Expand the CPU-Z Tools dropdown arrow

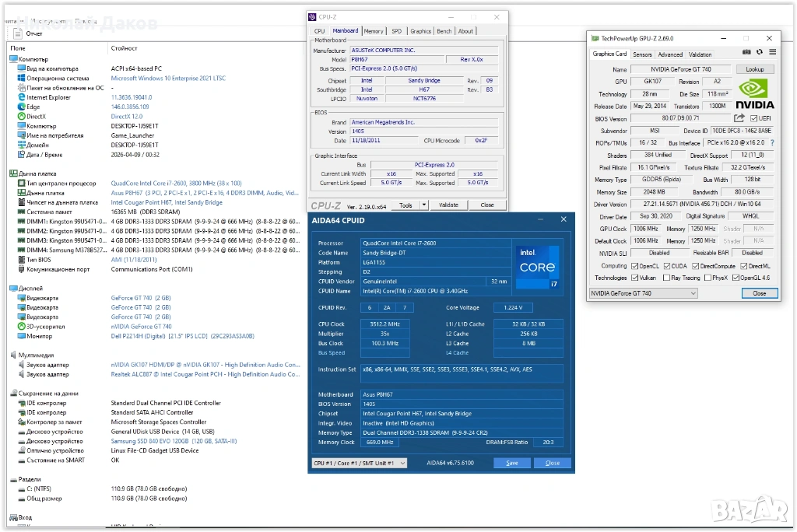(423, 205)
